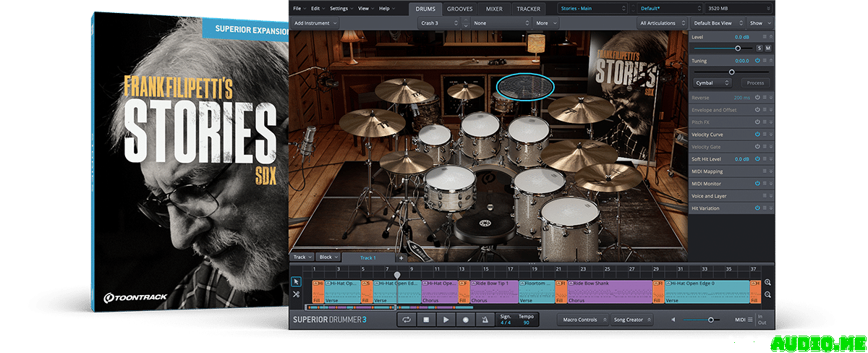Enable the Velocity Gate power button
This screenshot has width=868, height=353.
click(x=757, y=147)
